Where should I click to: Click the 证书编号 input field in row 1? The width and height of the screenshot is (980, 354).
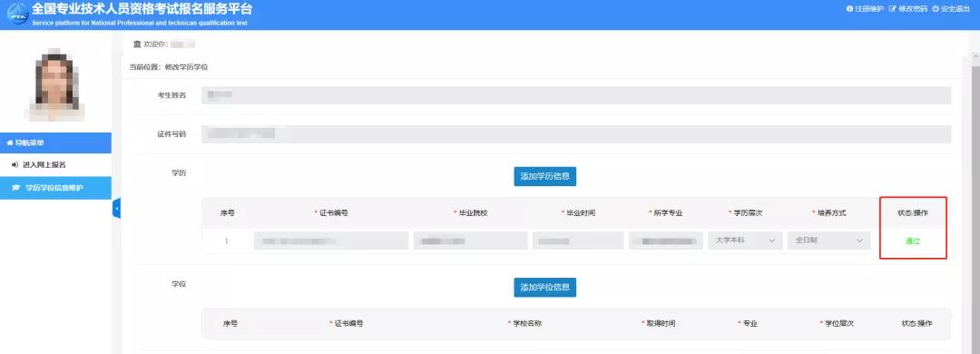[x=331, y=241]
